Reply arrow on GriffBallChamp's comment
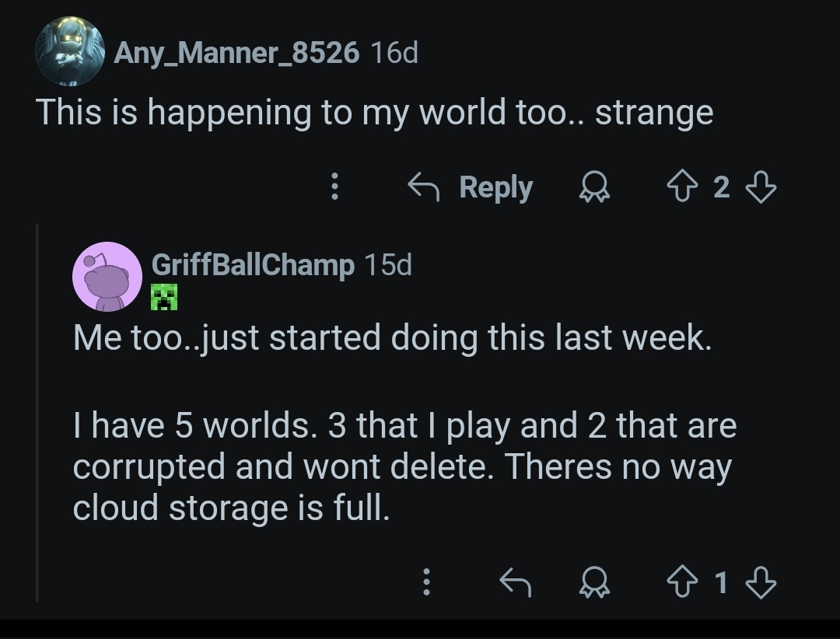Viewport: 840px width, 639px height. (515, 581)
